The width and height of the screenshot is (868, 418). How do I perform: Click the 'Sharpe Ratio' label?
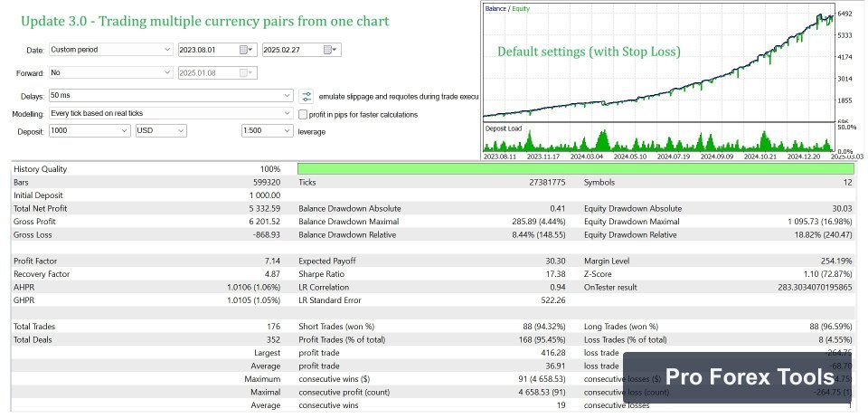coord(321,274)
